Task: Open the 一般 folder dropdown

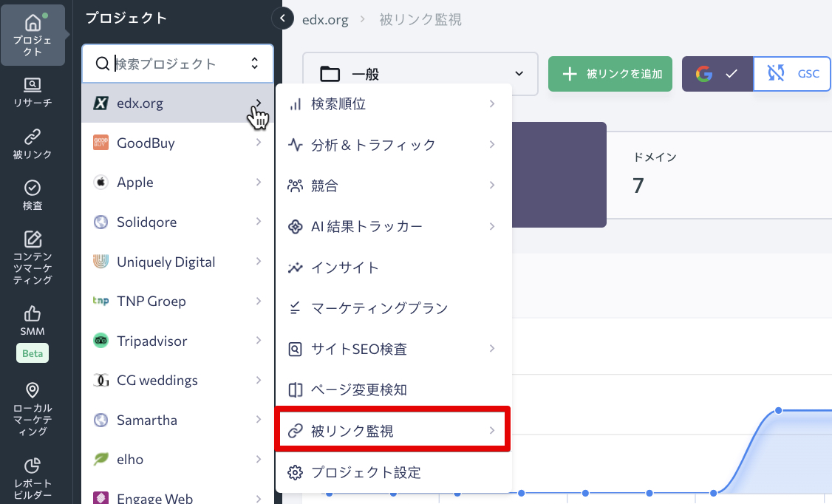Action: (420, 74)
